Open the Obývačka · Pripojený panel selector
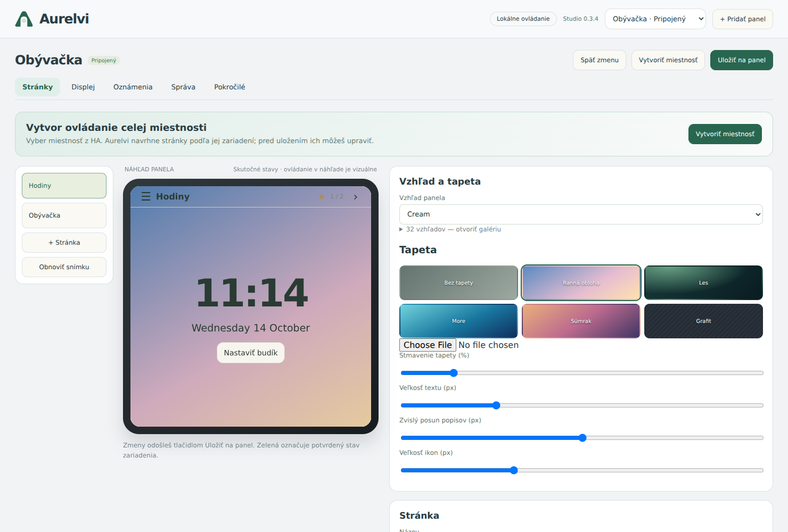The image size is (788, 532). [x=655, y=19]
